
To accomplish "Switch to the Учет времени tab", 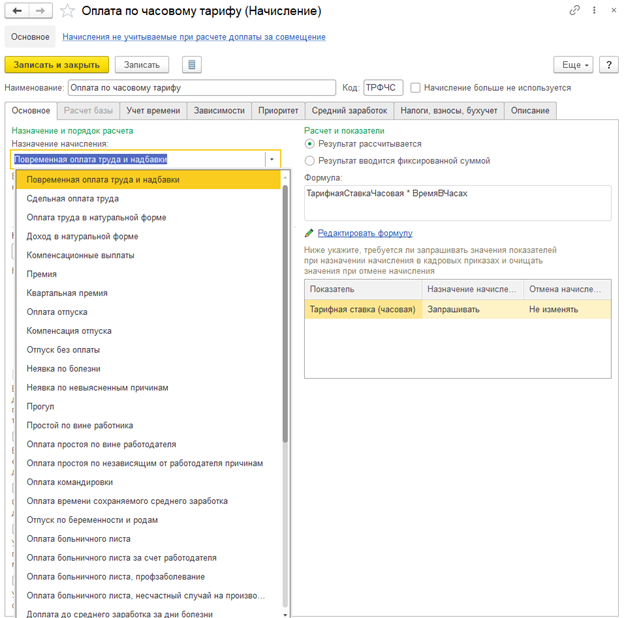I will click(153, 111).
